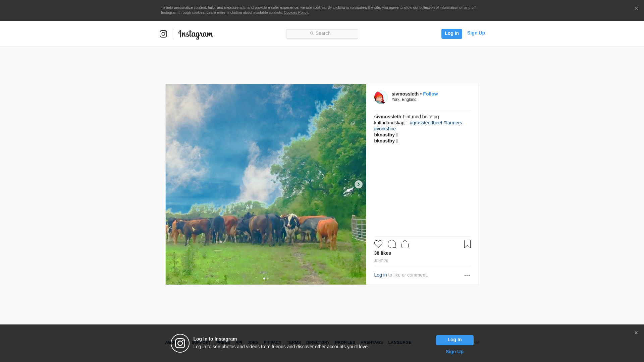Close the bottom Log In to Instagram banner
The image size is (644, 362).
(x=636, y=333)
